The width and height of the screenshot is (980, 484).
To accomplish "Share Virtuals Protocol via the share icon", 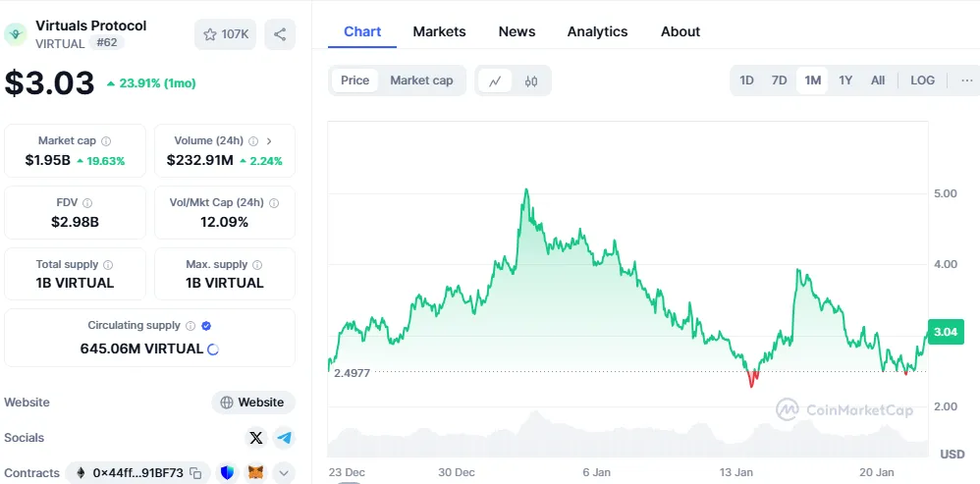I will click(280, 34).
